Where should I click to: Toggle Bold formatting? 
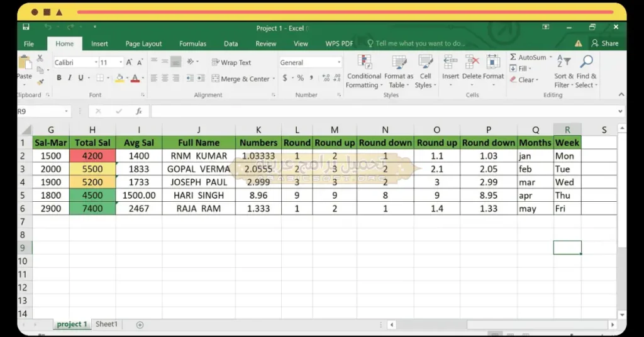(59, 77)
